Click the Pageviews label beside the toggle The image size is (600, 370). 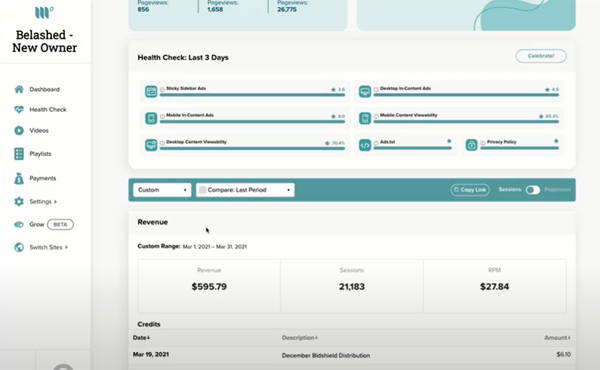[557, 189]
